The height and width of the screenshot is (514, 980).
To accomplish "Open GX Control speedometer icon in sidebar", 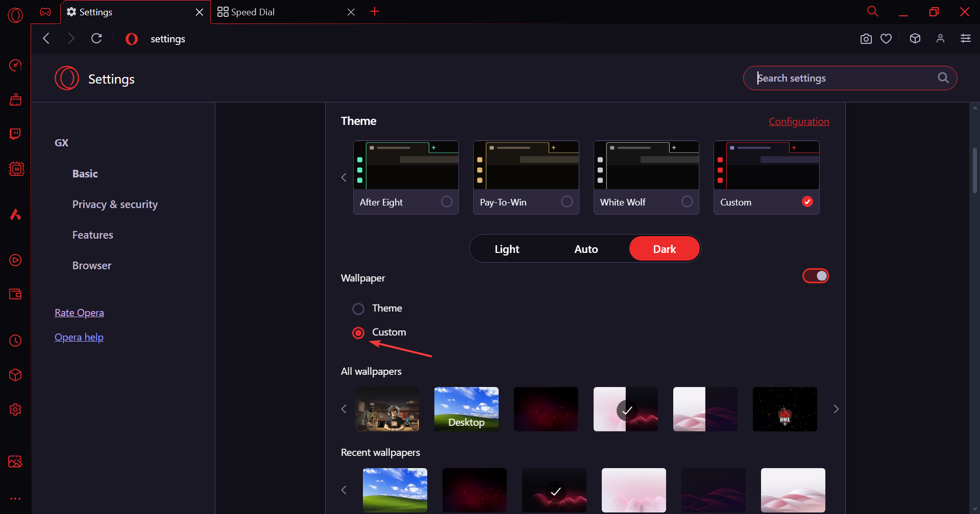I will click(x=15, y=65).
